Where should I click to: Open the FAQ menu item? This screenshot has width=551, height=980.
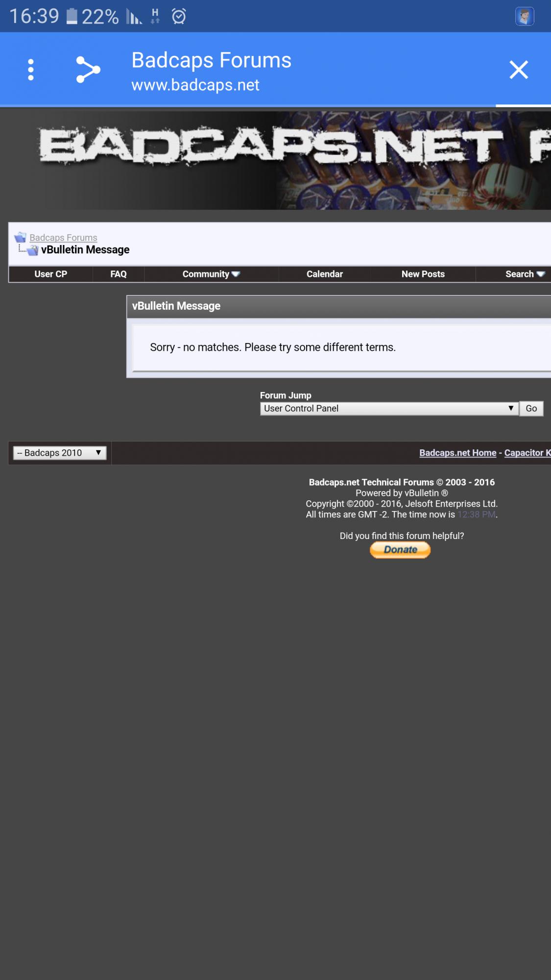point(119,274)
